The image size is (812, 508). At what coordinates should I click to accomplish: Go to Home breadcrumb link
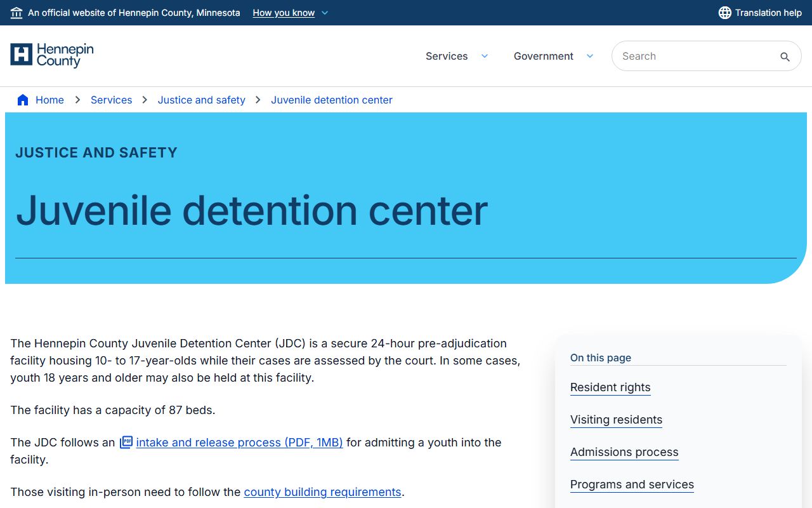pos(49,100)
